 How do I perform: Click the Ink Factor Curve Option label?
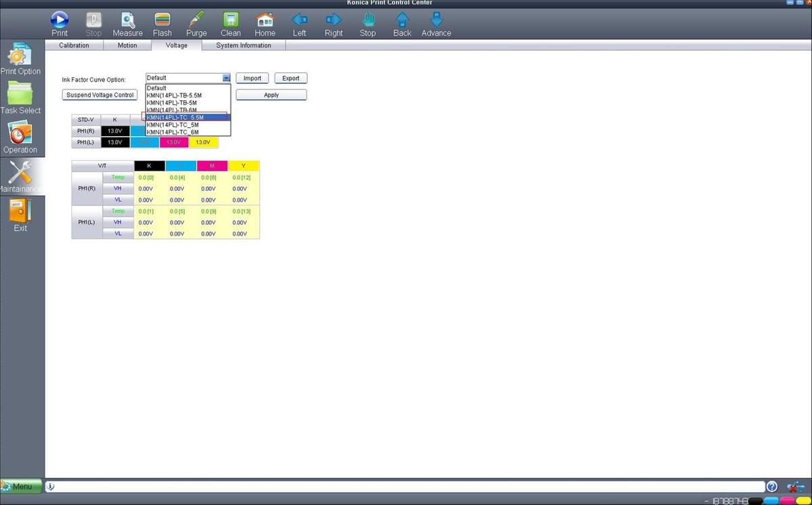click(x=94, y=80)
